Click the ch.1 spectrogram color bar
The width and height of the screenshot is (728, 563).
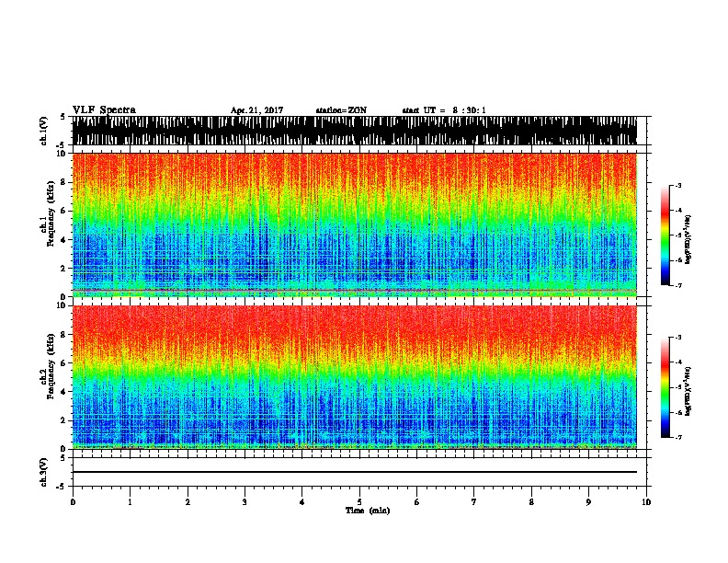(665, 236)
